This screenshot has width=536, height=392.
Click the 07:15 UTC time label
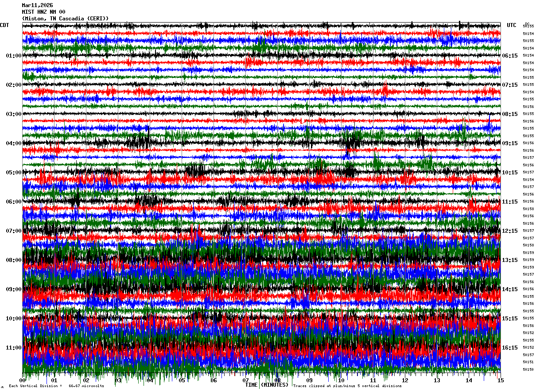pyautogui.click(x=510, y=85)
